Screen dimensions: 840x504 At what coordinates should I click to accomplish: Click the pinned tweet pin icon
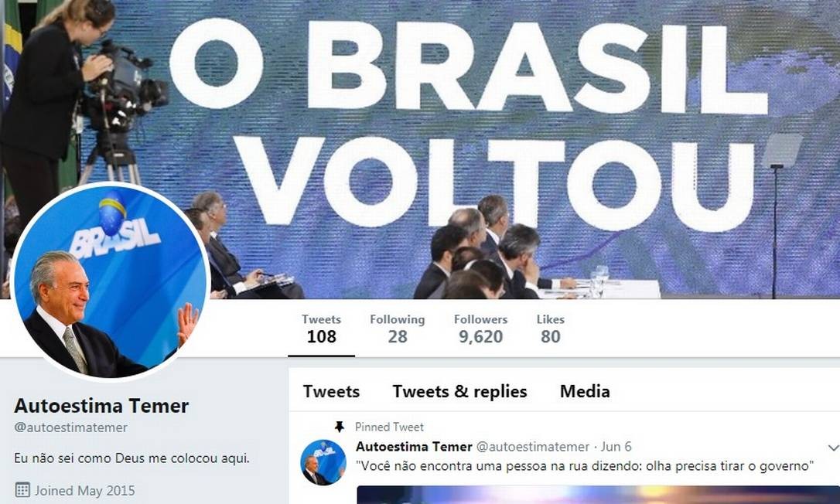[339, 427]
